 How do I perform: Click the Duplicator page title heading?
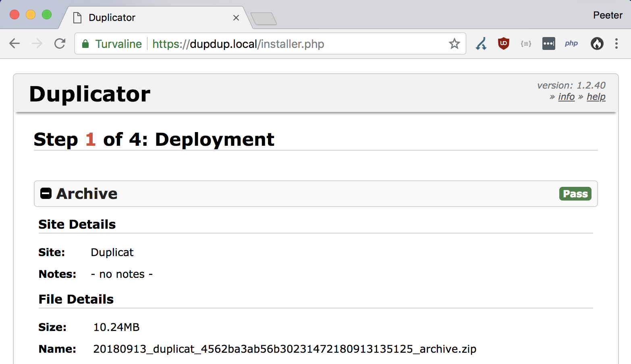coord(90,94)
